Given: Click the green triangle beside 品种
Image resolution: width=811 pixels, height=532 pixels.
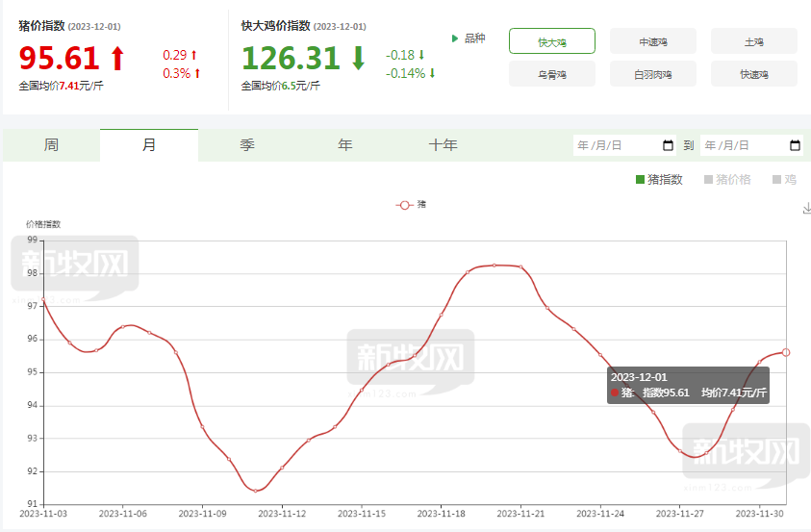Looking at the screenshot, I should [455, 38].
